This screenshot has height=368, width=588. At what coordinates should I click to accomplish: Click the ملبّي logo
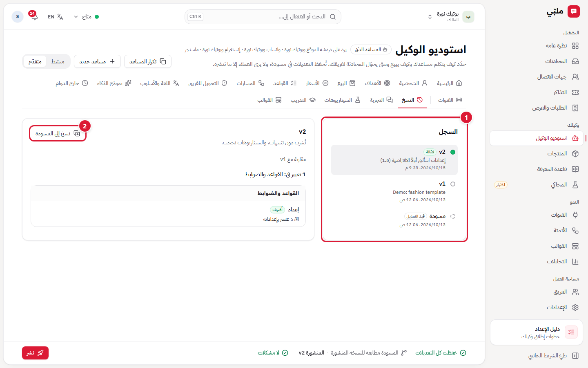pos(563,11)
